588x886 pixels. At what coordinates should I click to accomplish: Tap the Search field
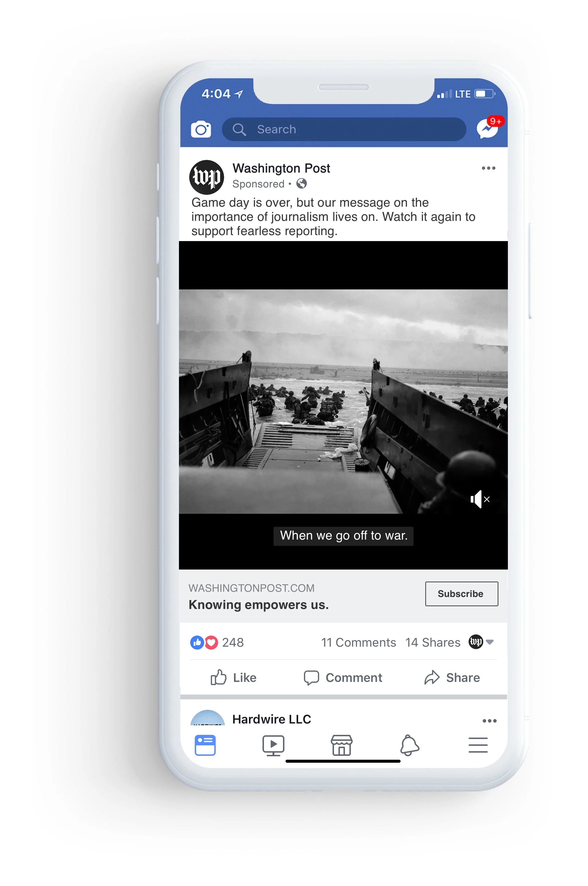(x=343, y=129)
